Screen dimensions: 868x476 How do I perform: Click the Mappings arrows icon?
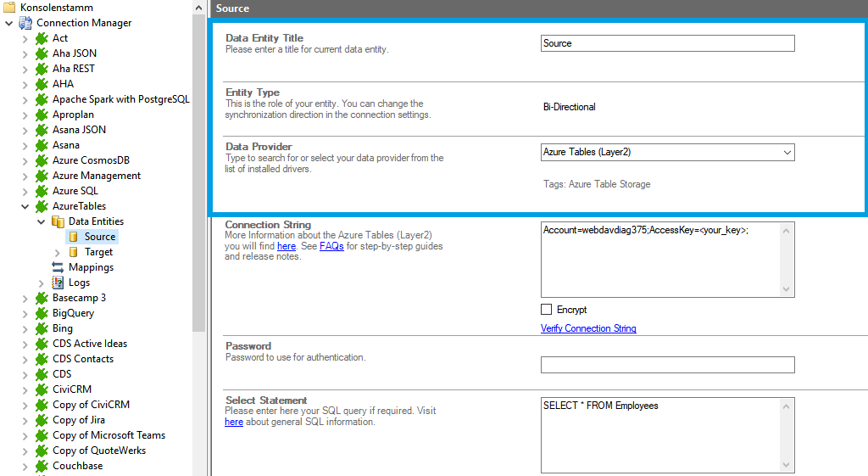pyautogui.click(x=58, y=267)
